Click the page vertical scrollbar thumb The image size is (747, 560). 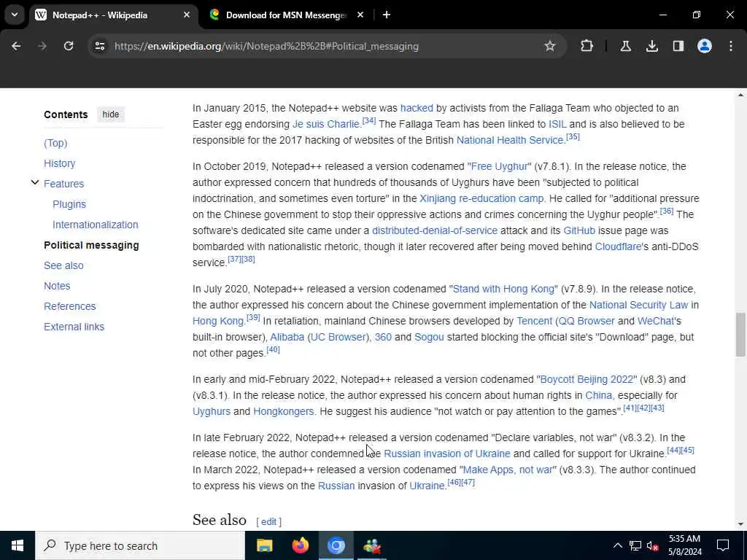(740, 334)
